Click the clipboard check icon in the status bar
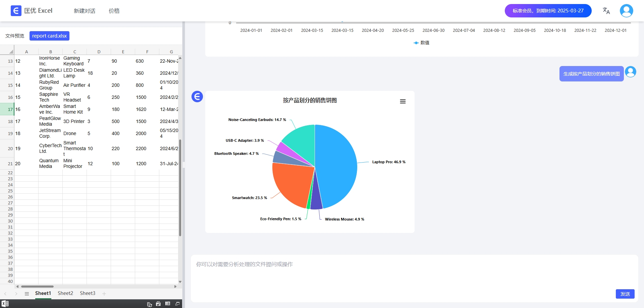 [x=158, y=304]
